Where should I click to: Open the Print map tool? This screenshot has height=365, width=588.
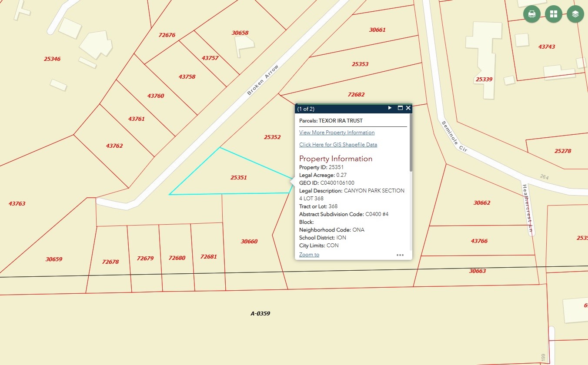531,14
